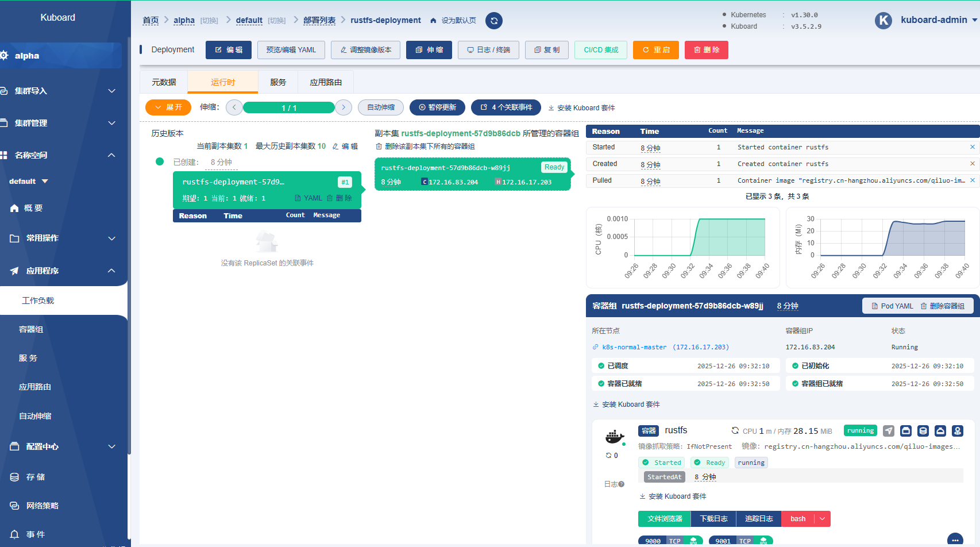
Task: Open 存储 in the sidebar
Action: [36, 477]
